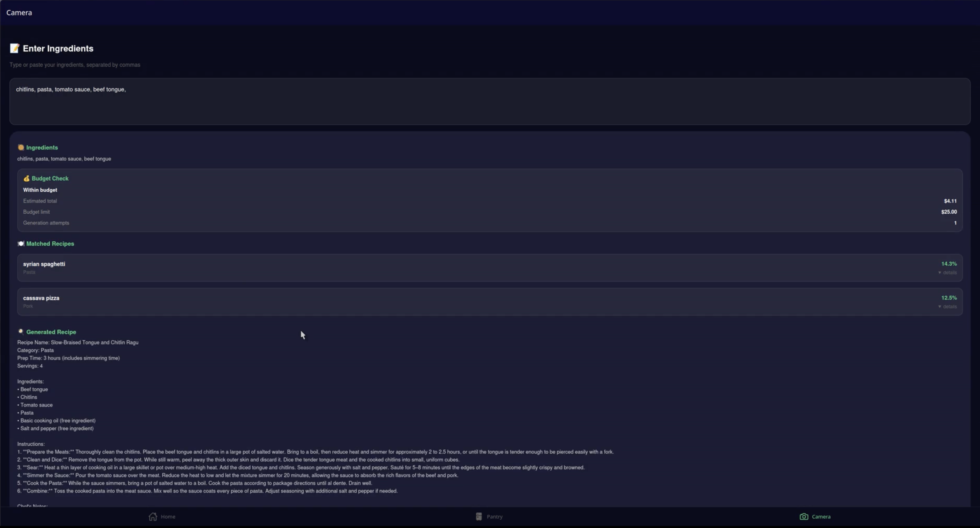Select the $25.00 budget limit value
980x528 pixels.
949,212
